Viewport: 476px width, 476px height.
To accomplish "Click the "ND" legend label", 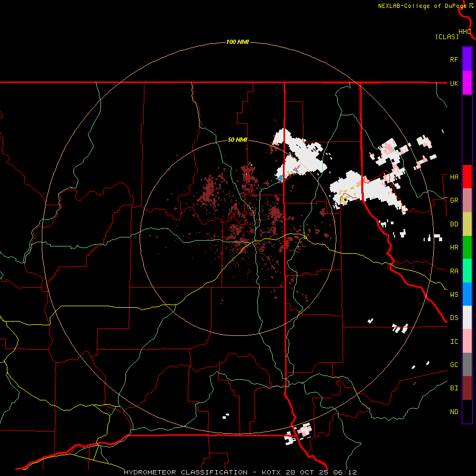I will pyautogui.click(x=454, y=412).
